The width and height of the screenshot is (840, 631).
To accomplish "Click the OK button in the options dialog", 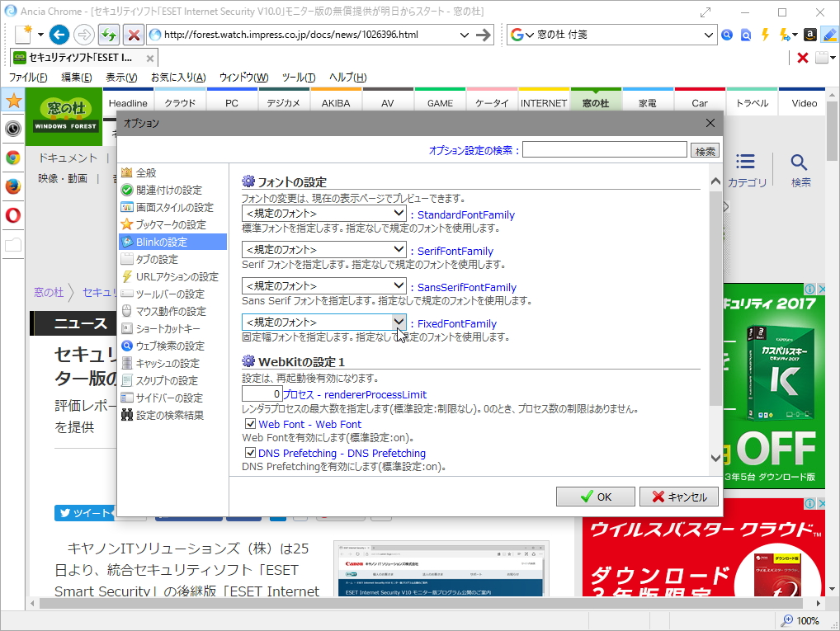I will [x=595, y=496].
